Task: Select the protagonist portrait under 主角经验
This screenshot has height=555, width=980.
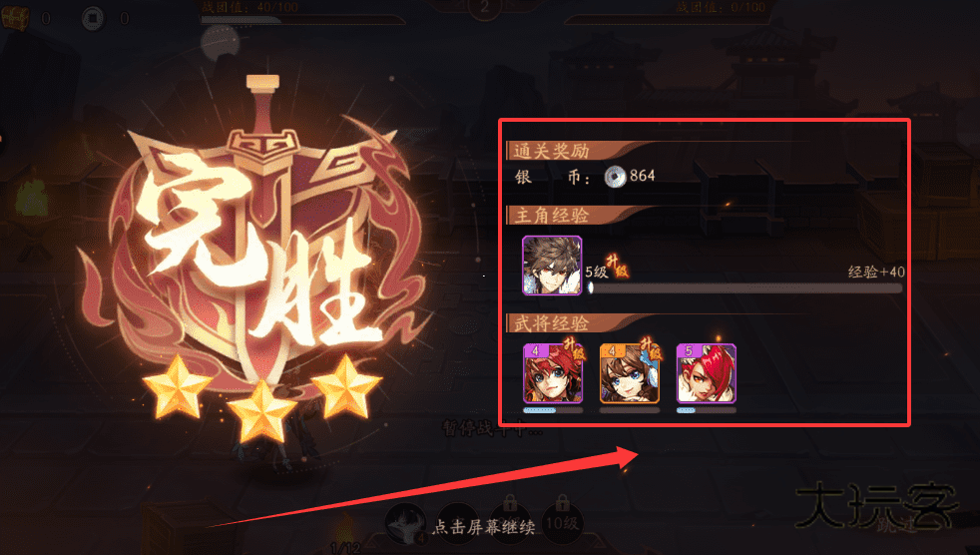Action: click(552, 265)
